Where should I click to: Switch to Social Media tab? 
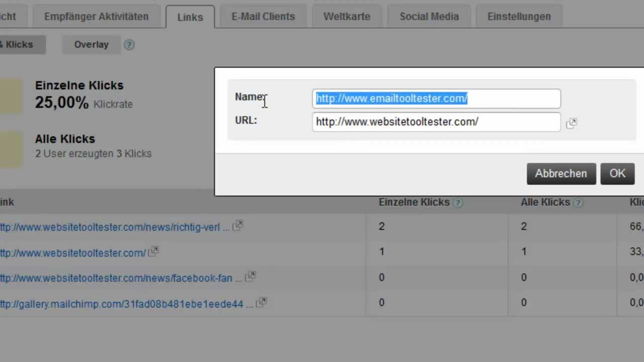(429, 17)
